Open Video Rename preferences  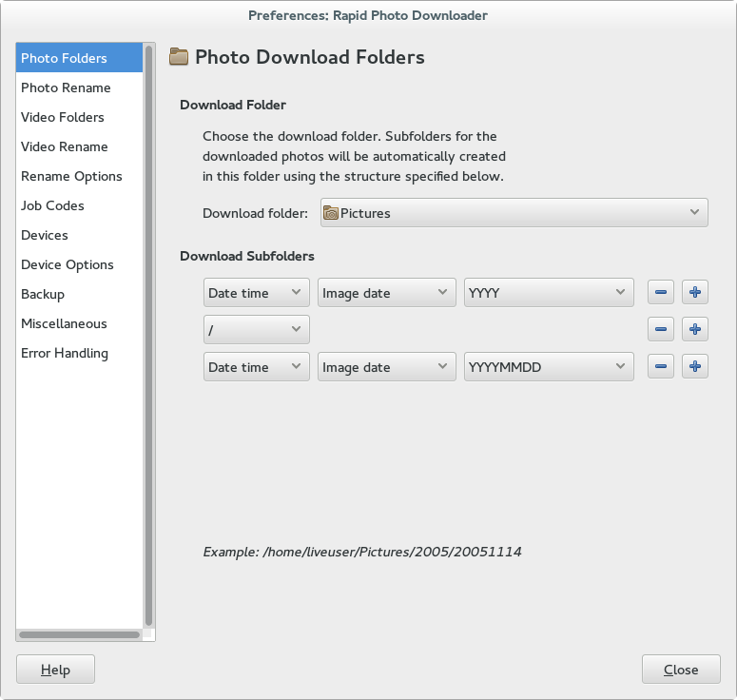point(79,146)
